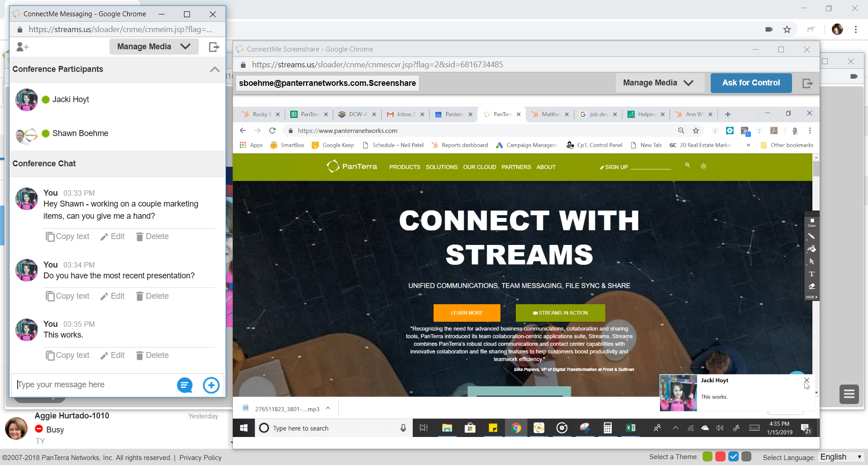Edit the 03:34 PM message
This screenshot has width=868, height=465.
tap(112, 296)
